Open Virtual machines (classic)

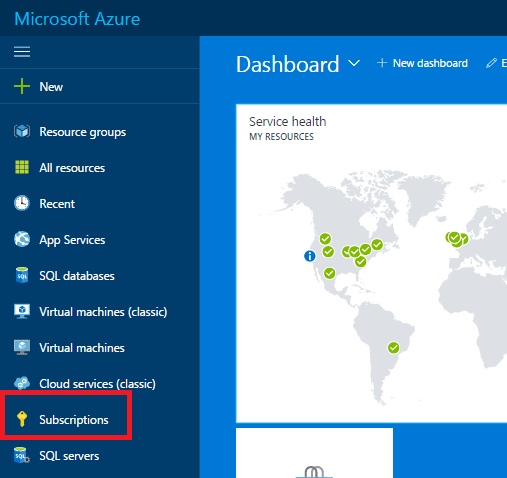coord(103,312)
